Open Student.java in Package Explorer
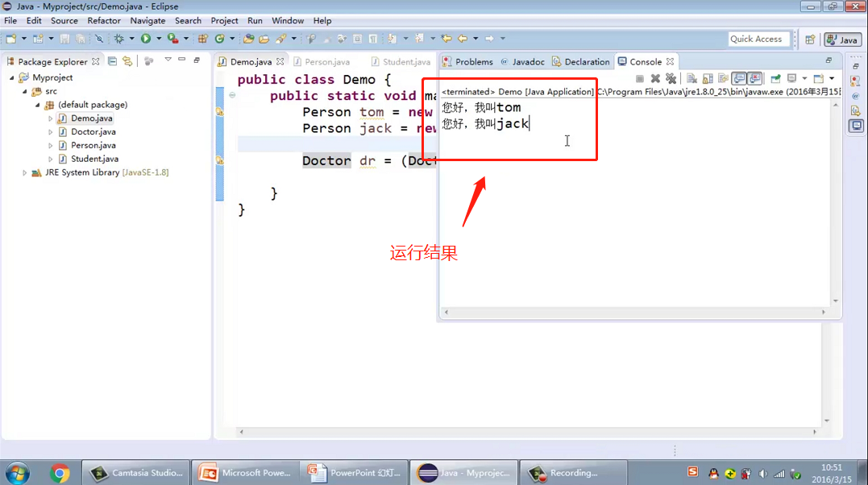This screenshot has width=868, height=485. pos(94,159)
